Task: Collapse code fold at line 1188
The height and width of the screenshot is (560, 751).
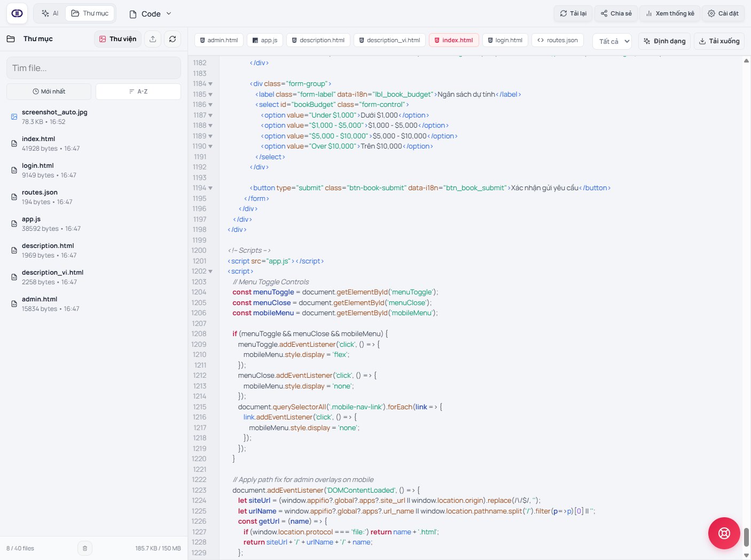Action: point(210,126)
